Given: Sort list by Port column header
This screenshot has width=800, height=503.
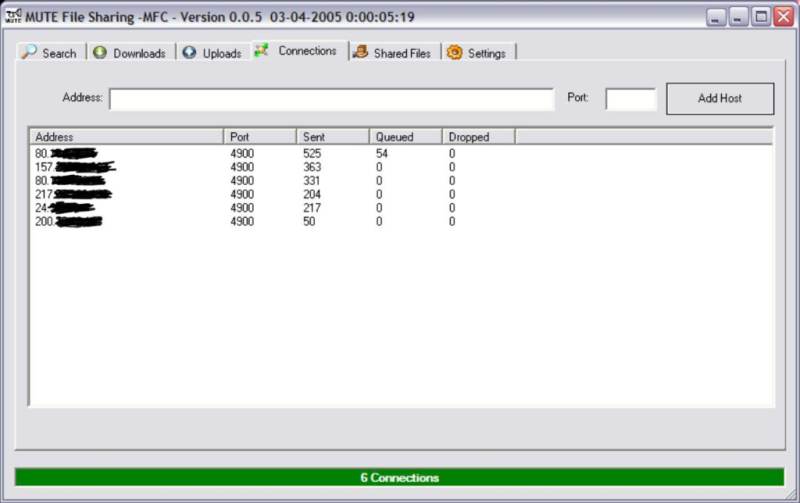Looking at the screenshot, I should point(260,137).
